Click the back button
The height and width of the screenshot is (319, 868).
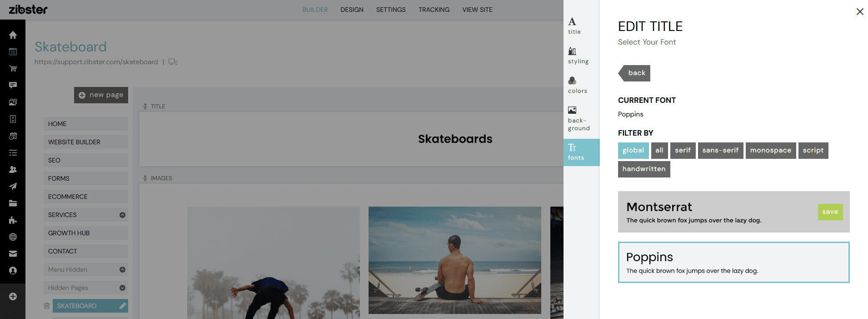click(634, 73)
